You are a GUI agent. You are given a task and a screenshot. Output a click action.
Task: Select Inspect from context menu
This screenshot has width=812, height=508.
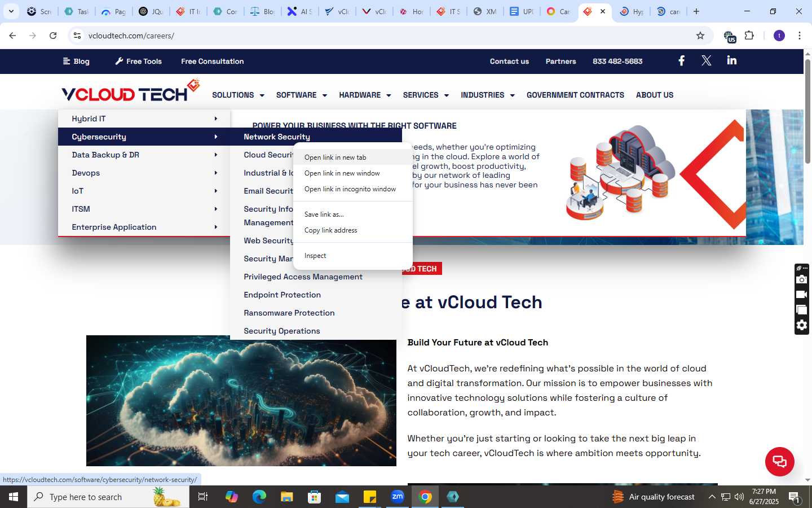coord(353,256)
